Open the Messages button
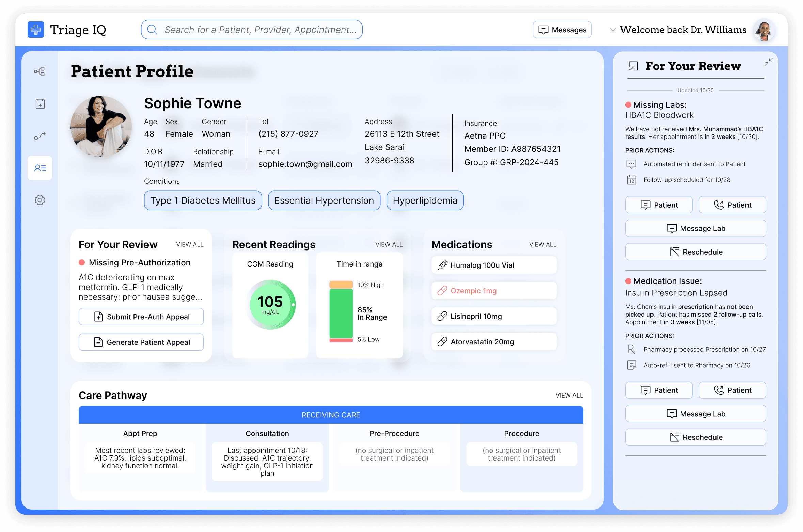 point(562,30)
